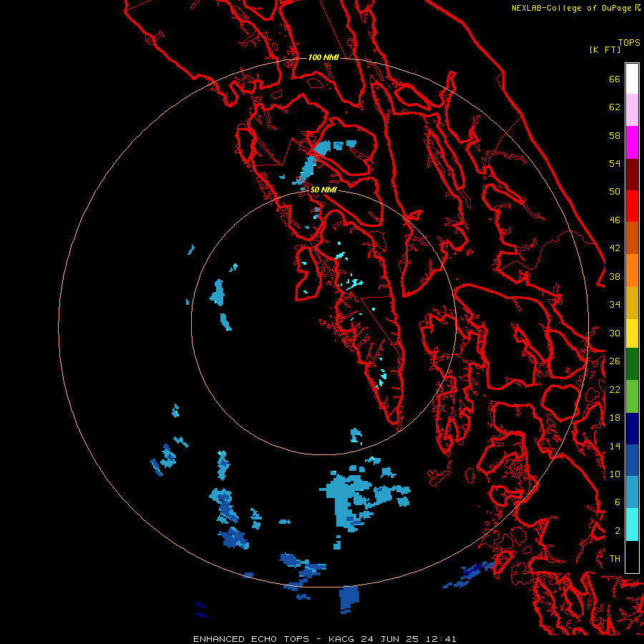Click the light blue legend swatch
Screen dimensions: 644x644
point(632,492)
